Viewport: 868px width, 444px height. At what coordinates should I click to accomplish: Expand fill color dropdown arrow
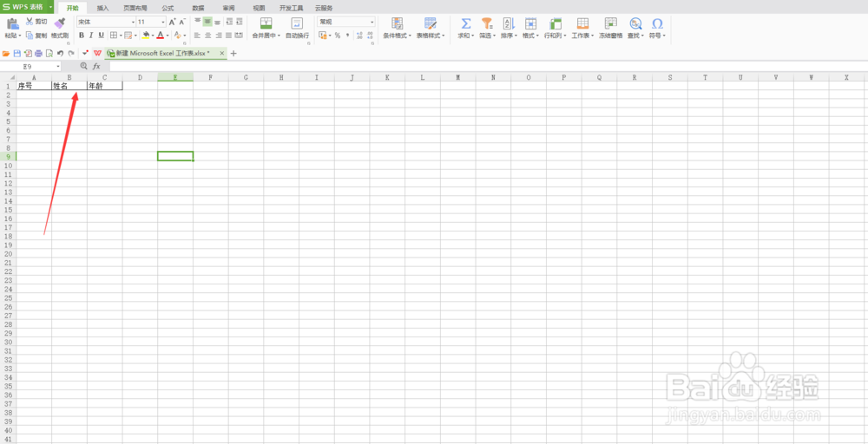click(x=152, y=36)
